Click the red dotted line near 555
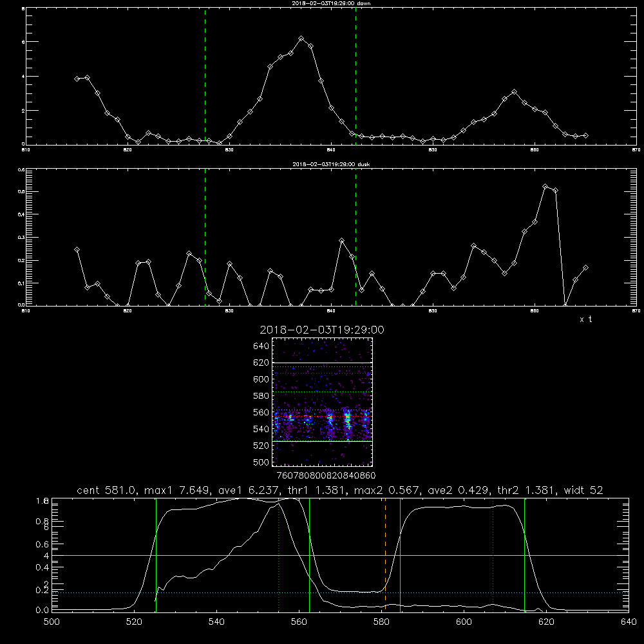 tap(279, 554)
